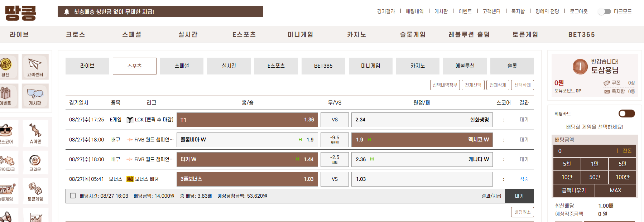Open the 토큰게임 dice icon
This screenshot has height=222, width=644.
tap(35, 192)
